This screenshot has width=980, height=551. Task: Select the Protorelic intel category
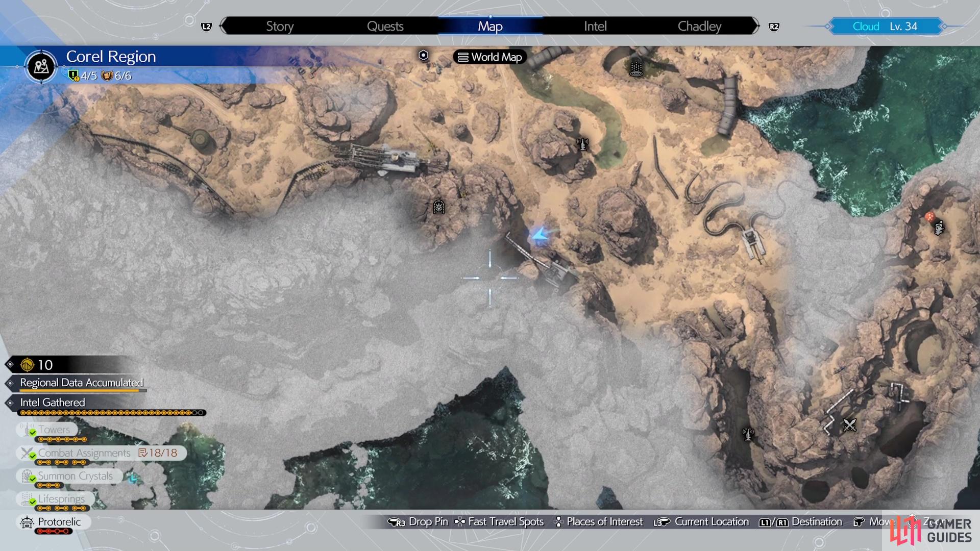coord(53,522)
